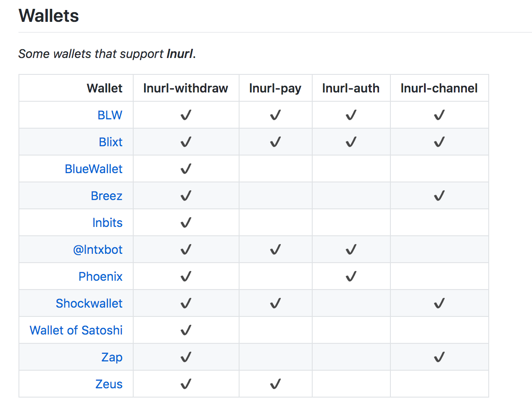Click Blixt's lnurl-pay checkmark

click(275, 142)
